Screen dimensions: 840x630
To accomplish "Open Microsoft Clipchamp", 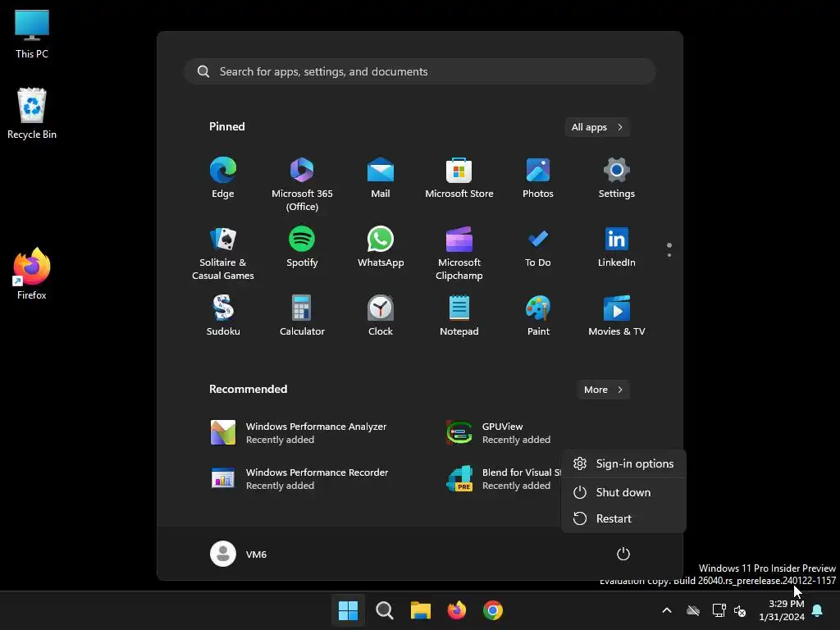I will [x=459, y=253].
